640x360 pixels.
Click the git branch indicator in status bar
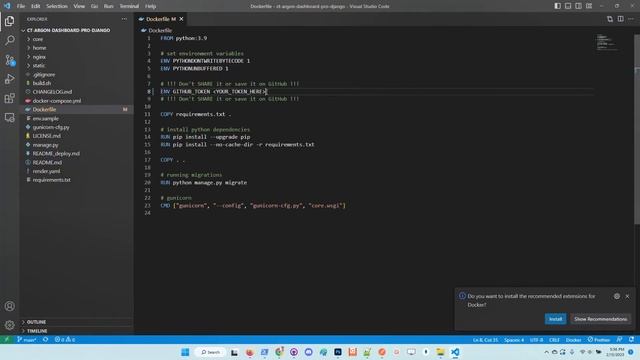click(x=27, y=340)
